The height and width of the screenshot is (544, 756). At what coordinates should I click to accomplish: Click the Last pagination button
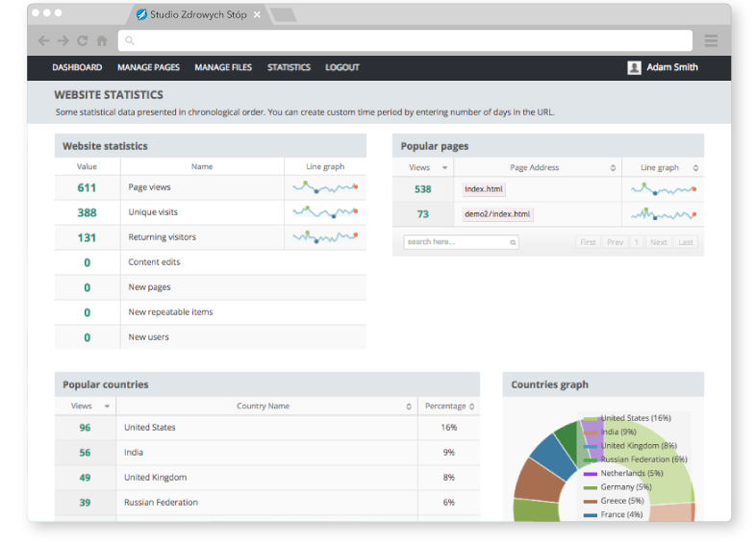tap(686, 242)
